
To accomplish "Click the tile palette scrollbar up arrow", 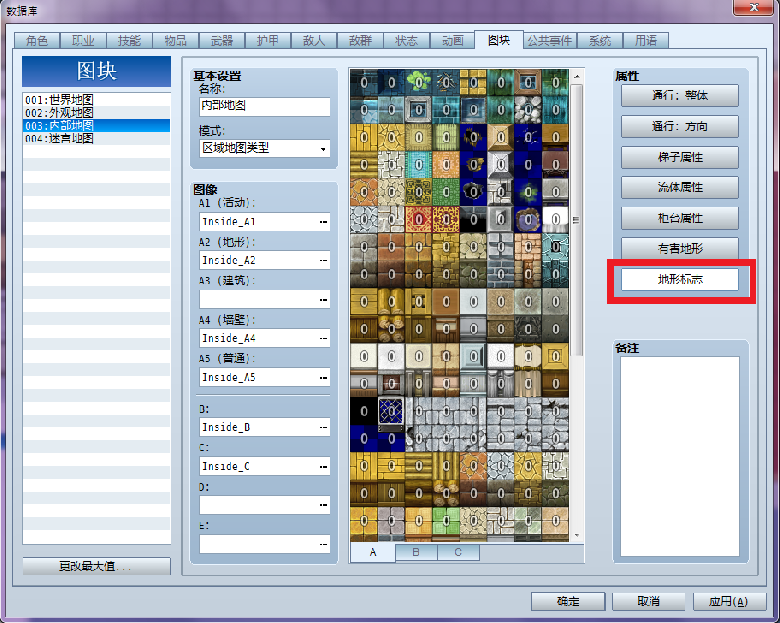I will tap(577, 77).
